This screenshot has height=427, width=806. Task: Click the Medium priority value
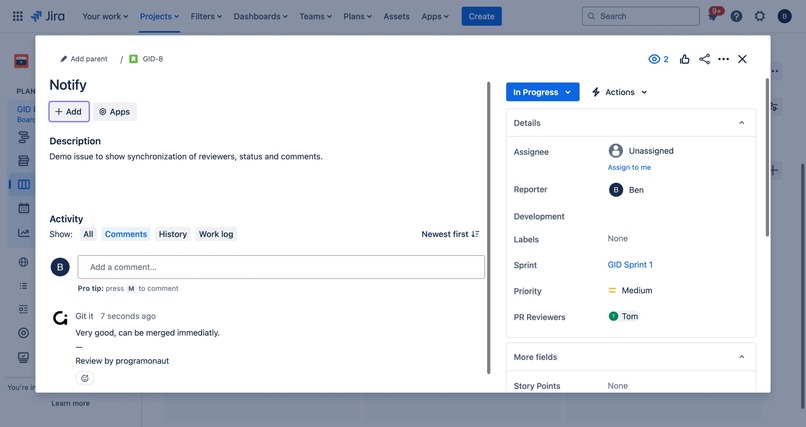pos(630,291)
